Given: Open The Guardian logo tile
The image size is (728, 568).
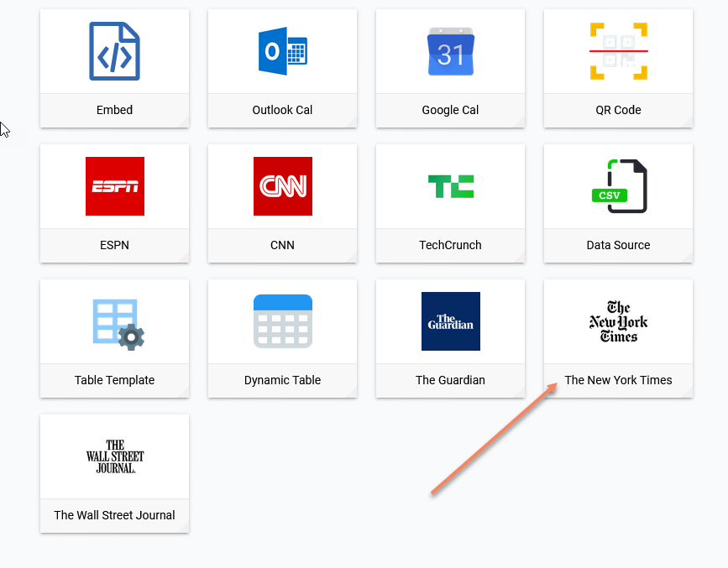Looking at the screenshot, I should coord(450,321).
